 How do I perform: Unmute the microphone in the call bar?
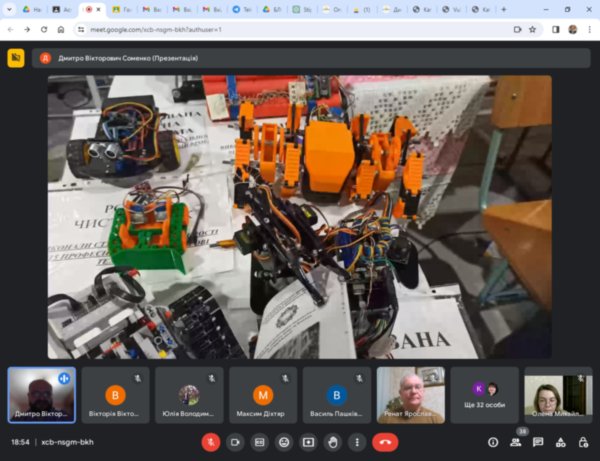coord(211,441)
